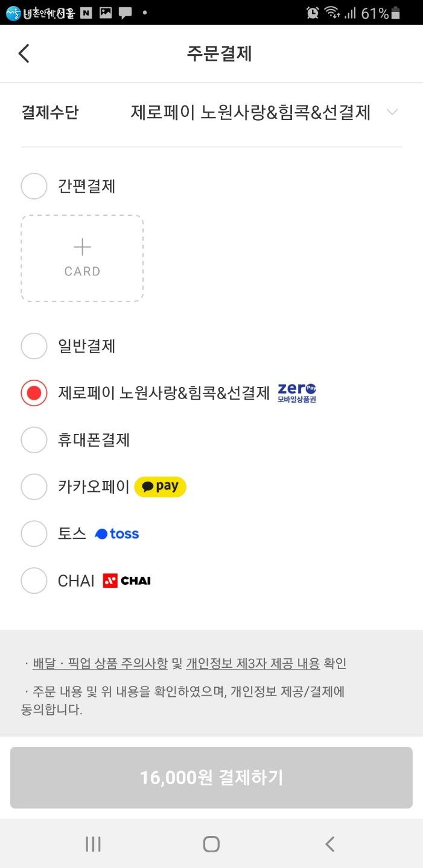Choose the 토스 radio option

34,534
